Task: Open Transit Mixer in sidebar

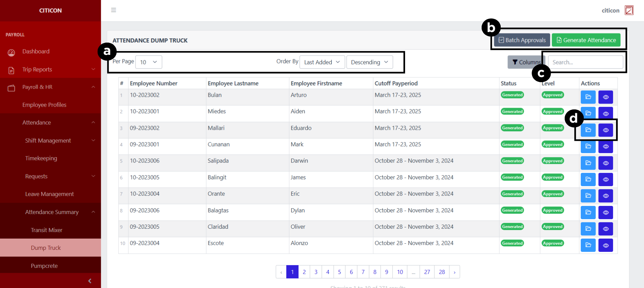Action: (x=47, y=230)
